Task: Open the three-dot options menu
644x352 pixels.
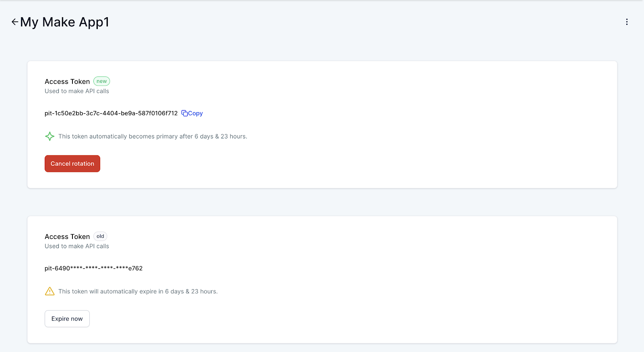Action: click(x=627, y=22)
